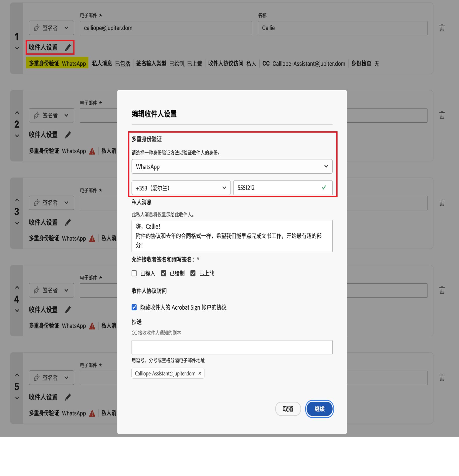
Task: Click 签名输入类型 已绘制, 已上载 summary text
Action: (169, 64)
